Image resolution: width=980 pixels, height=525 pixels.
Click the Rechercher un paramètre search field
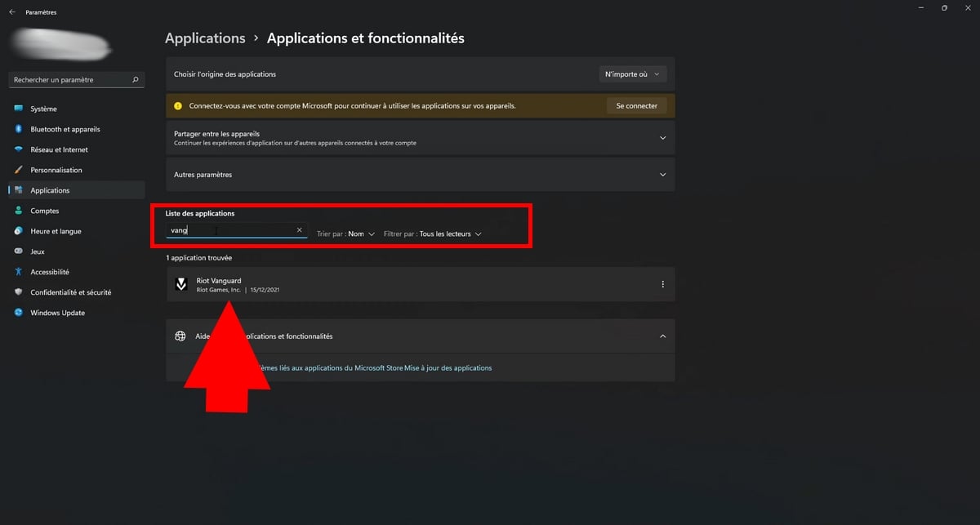point(69,80)
